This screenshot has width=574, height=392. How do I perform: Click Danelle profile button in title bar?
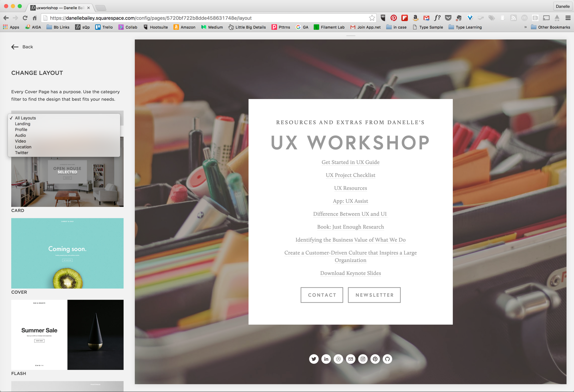[x=563, y=6]
